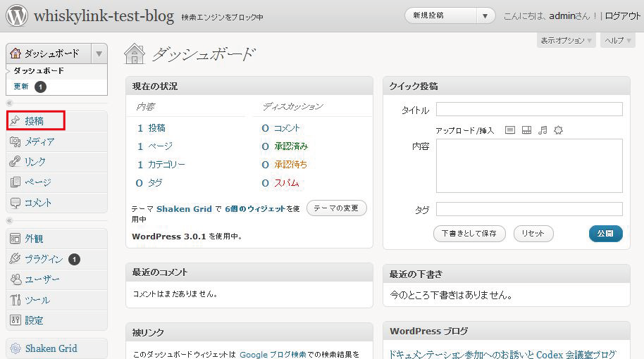Click the admin profile link

click(x=562, y=16)
